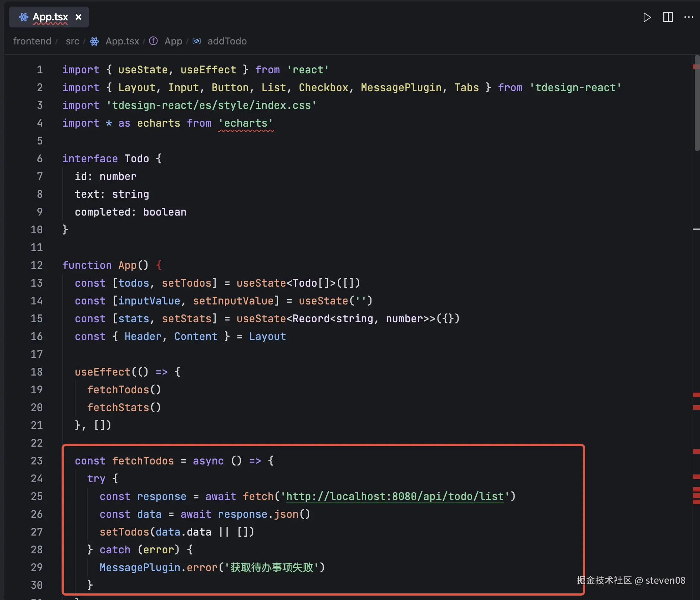Click 'tdesign-react/es/style/index.css' import path
The width and height of the screenshot is (700, 600).
(211, 105)
